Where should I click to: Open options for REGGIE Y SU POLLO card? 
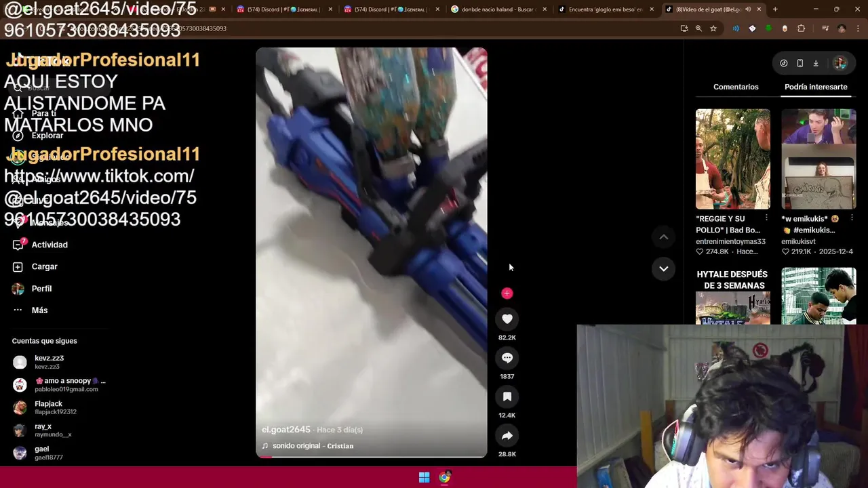(766, 218)
